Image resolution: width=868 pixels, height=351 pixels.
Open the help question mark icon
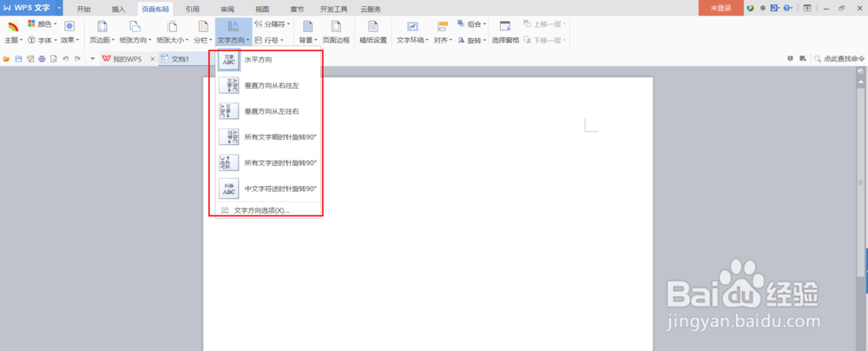coord(786,8)
